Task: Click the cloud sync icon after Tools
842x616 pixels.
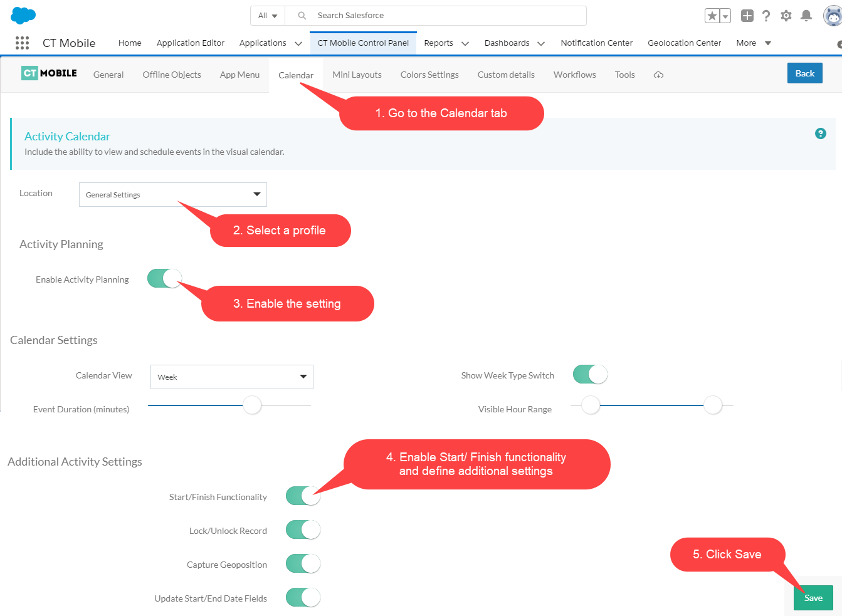Action: [658, 75]
